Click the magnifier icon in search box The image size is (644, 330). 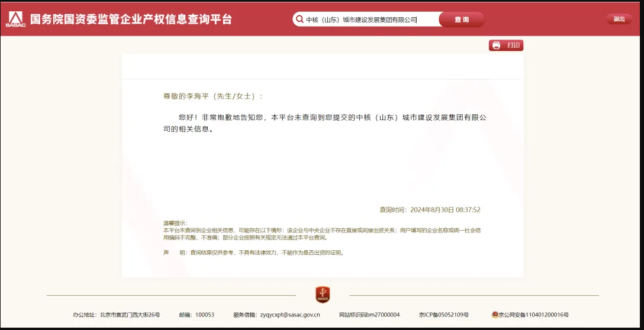pos(299,20)
